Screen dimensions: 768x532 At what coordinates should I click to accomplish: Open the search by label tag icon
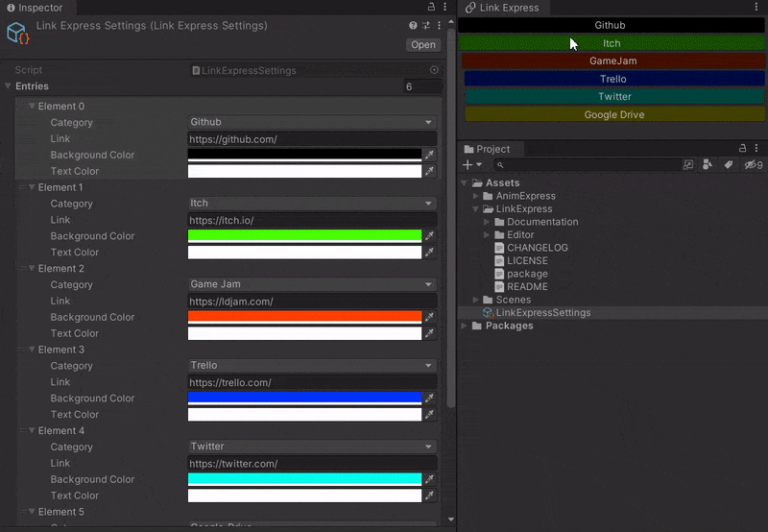tap(729, 164)
